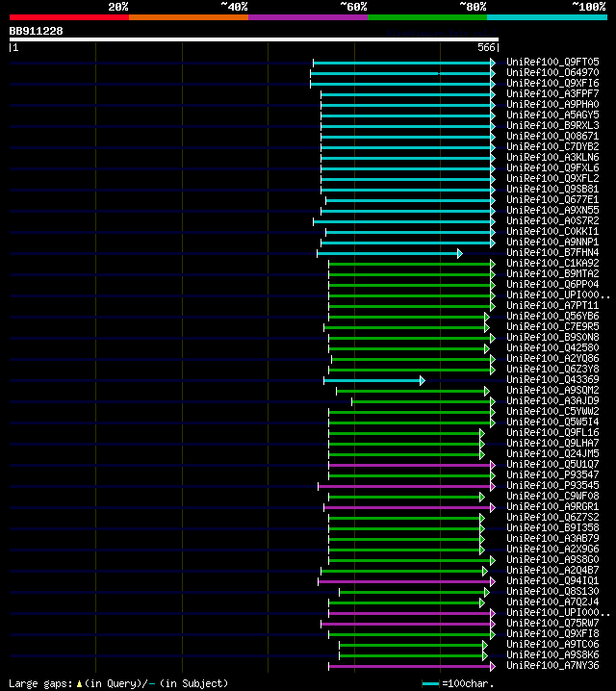
Task: Open the UniRef100_B9I358 label
Action: click(x=552, y=527)
